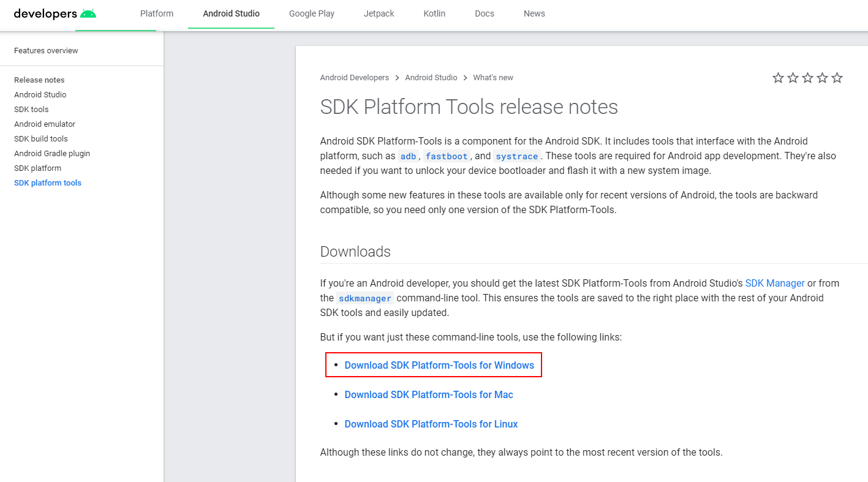
Task: Click the SDK Platform Tools release notes title
Action: pyautogui.click(x=469, y=107)
